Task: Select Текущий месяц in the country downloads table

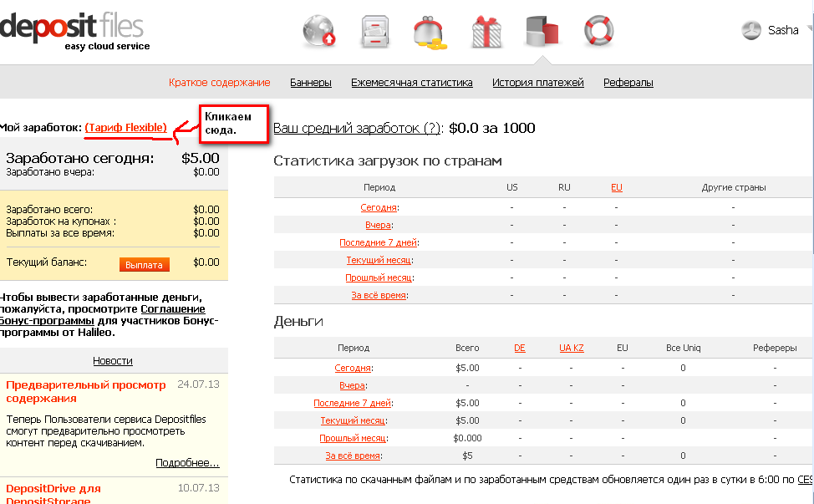Action: (x=379, y=261)
